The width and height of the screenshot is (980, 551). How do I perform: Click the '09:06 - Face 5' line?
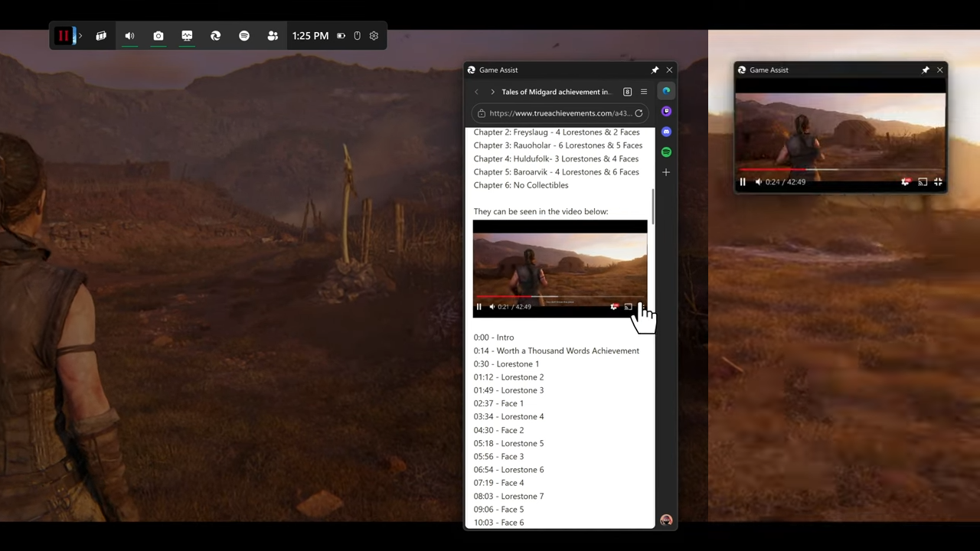[x=498, y=510]
